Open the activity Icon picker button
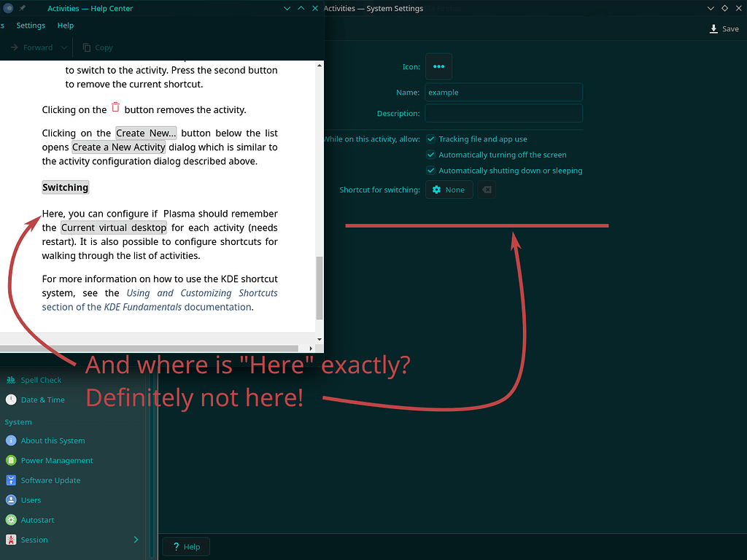The width and height of the screenshot is (747, 560). coord(438,66)
